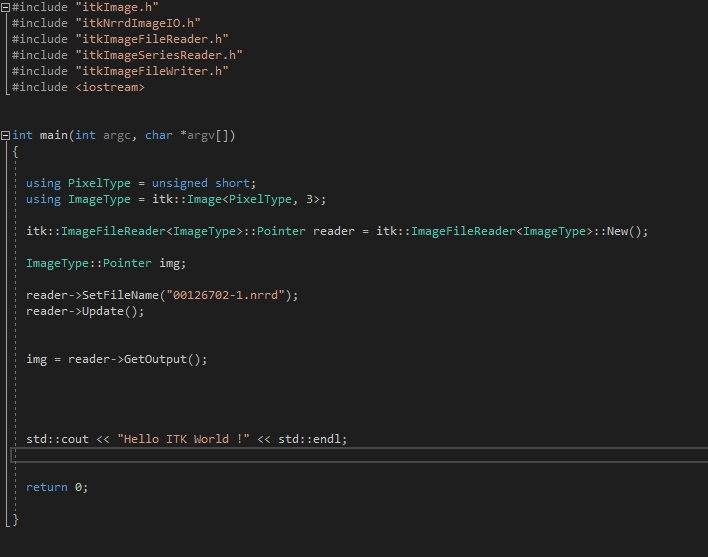Image resolution: width=708 pixels, height=557 pixels.
Task: Click the "00126702-1.nrrd" string
Action: coord(225,295)
